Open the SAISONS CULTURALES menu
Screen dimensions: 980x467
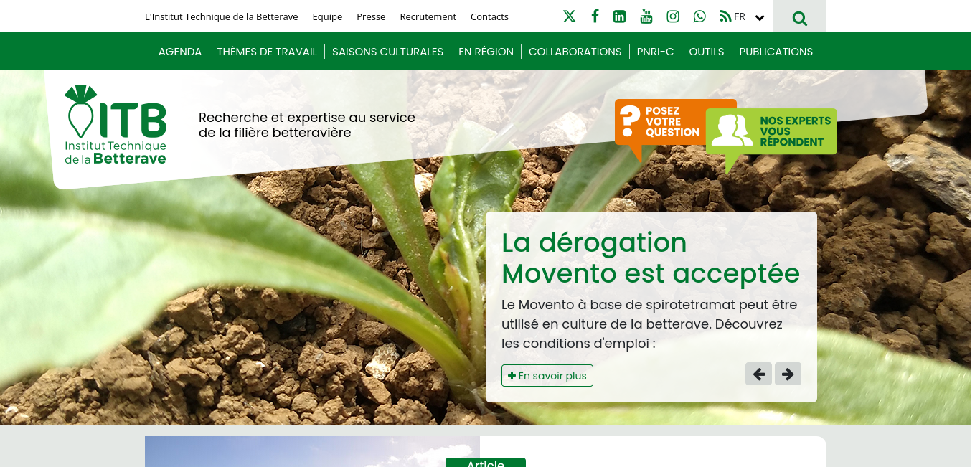pyautogui.click(x=387, y=52)
